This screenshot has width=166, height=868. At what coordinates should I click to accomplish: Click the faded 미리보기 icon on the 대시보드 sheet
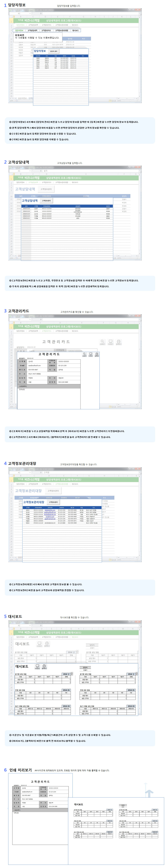[x=39, y=644]
